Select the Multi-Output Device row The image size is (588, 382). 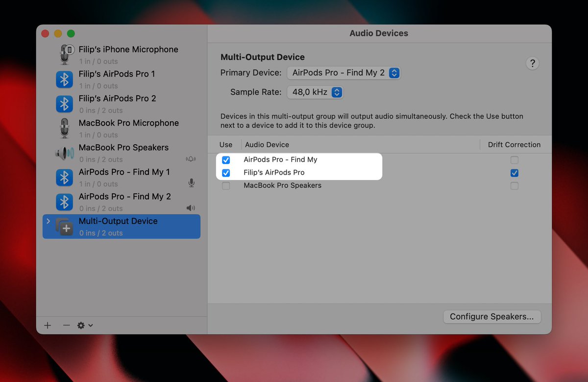(122, 227)
